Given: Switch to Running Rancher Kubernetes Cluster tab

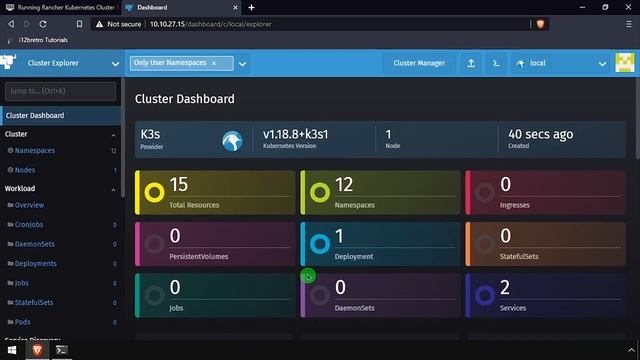Looking at the screenshot, I should coord(60,7).
